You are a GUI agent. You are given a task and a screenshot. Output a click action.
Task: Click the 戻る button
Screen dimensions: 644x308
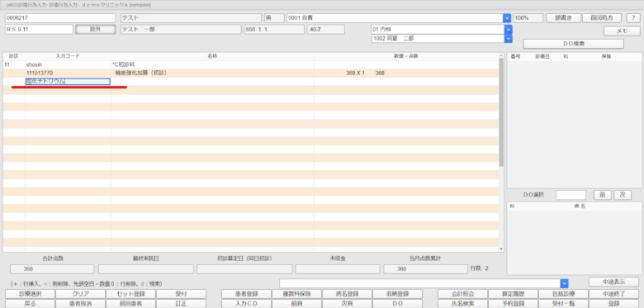[x=30, y=304]
